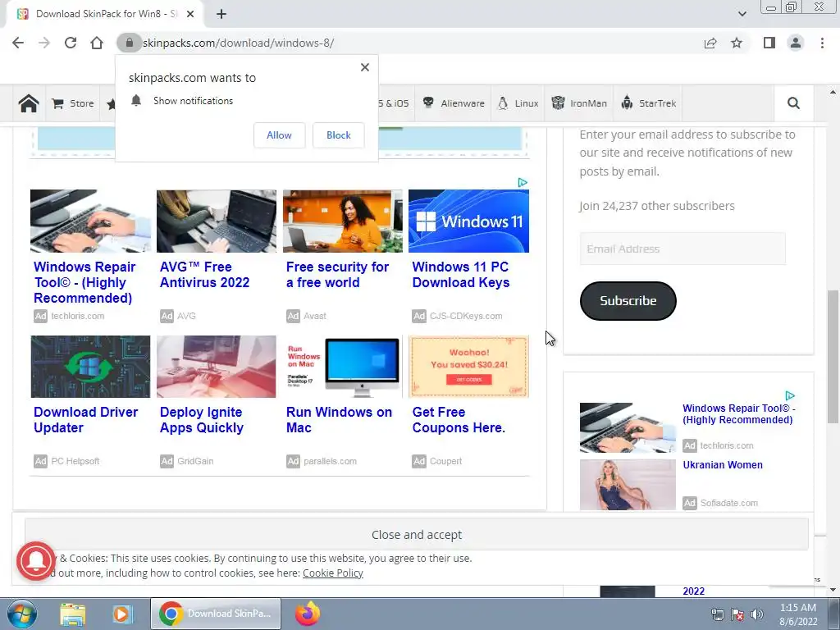
Task: Click the Coupert coupon ad image
Action: (468, 367)
